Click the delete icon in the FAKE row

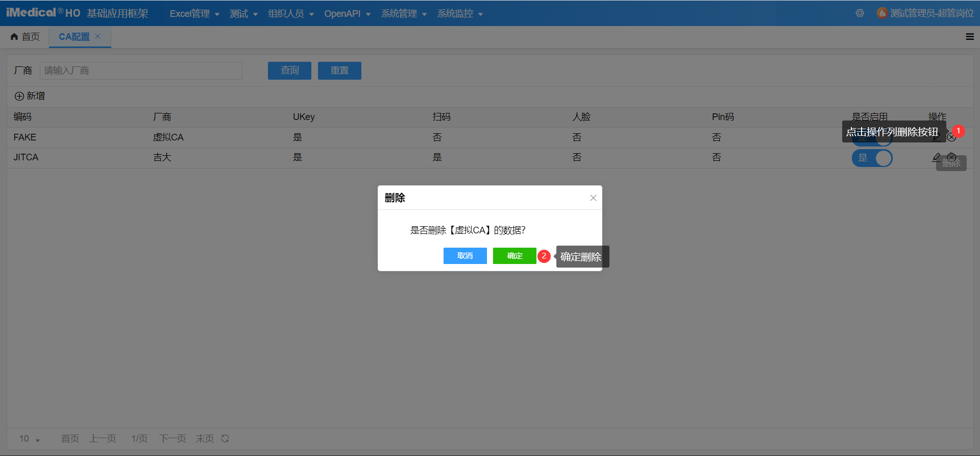coord(951,137)
